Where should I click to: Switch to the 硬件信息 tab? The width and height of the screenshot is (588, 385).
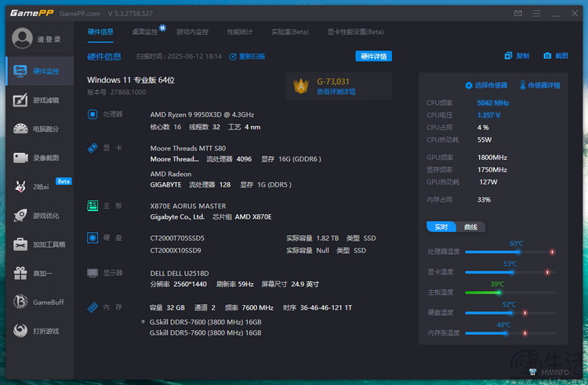pyautogui.click(x=100, y=32)
